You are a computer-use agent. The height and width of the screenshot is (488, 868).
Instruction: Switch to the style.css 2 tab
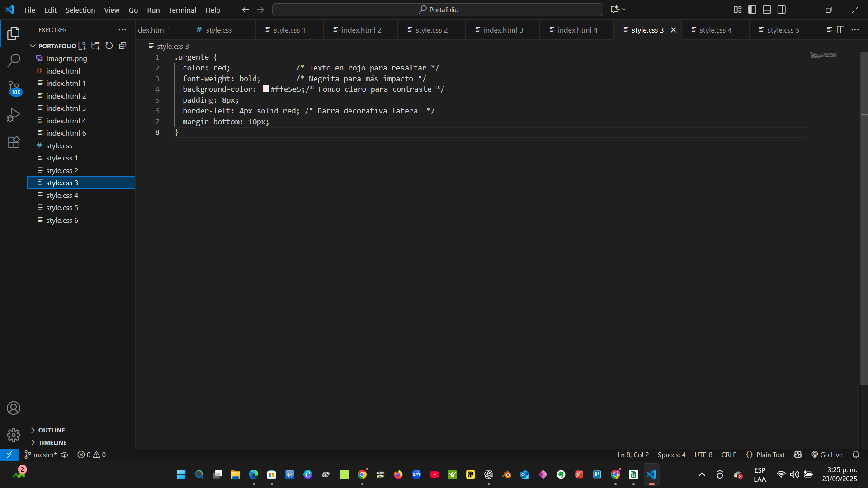431,30
